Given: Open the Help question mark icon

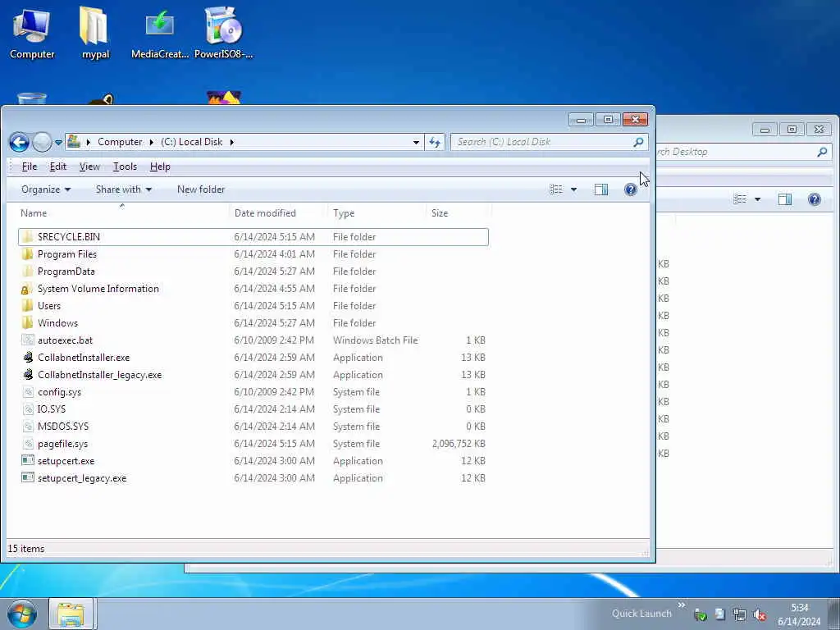Looking at the screenshot, I should coord(631,189).
